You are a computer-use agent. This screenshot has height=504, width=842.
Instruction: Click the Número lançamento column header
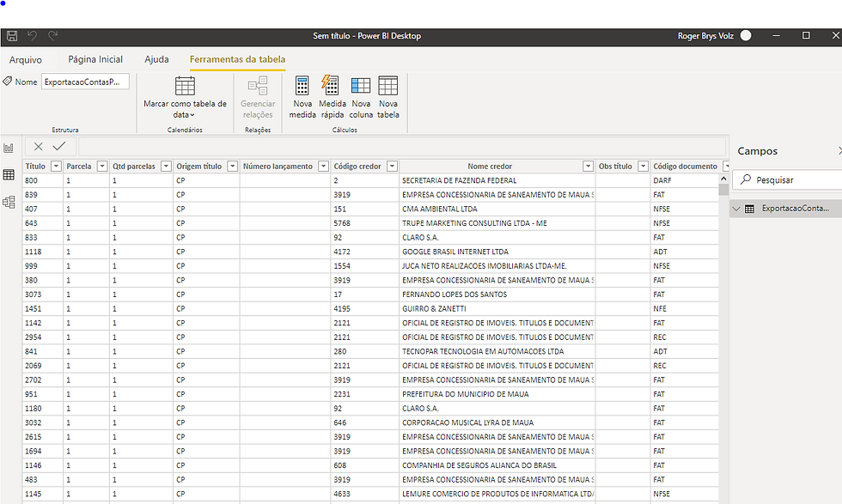278,167
